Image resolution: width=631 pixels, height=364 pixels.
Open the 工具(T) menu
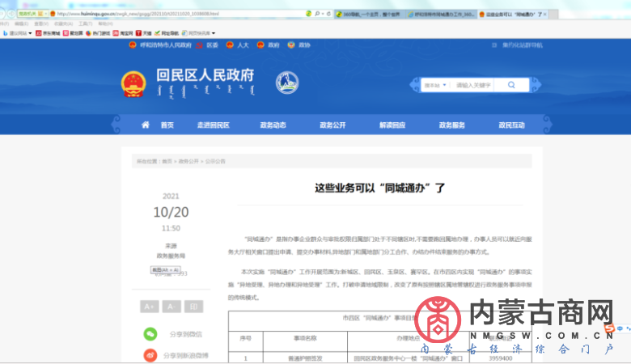coord(85,23)
